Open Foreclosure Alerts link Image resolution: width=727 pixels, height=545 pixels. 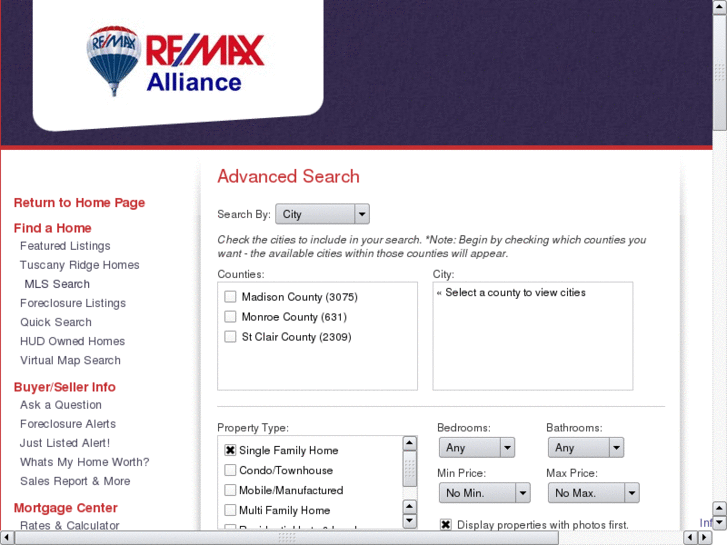68,424
